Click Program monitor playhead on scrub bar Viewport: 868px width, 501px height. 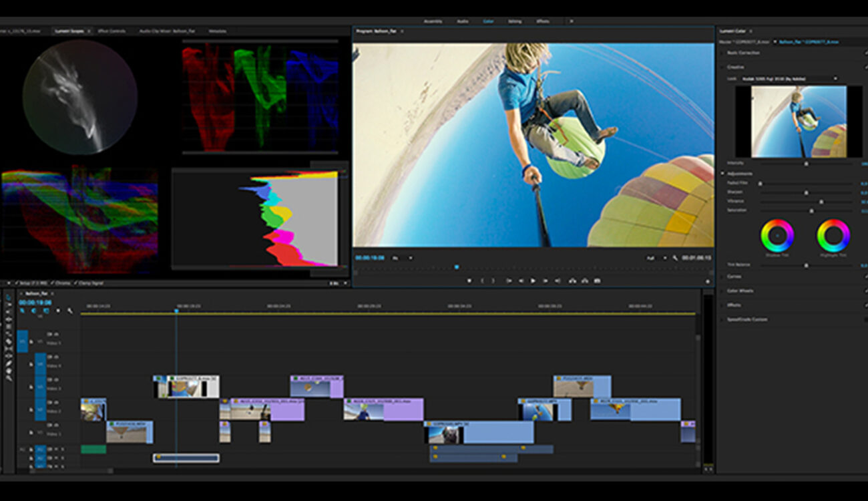tap(457, 267)
